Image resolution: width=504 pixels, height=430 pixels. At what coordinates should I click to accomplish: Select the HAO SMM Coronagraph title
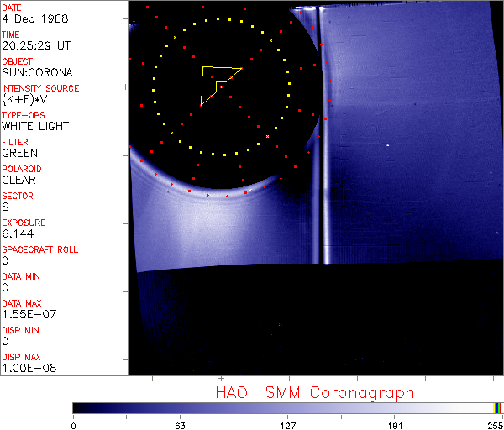coord(314,392)
